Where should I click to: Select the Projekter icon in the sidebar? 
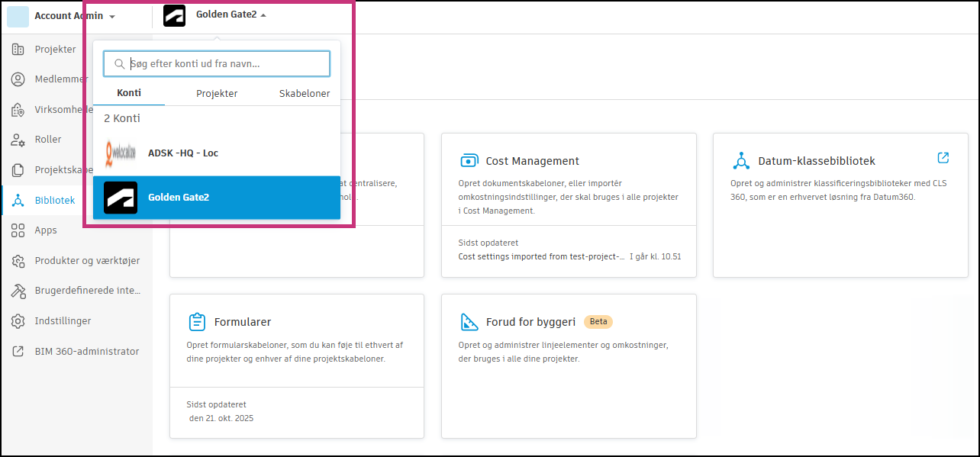coord(17,49)
